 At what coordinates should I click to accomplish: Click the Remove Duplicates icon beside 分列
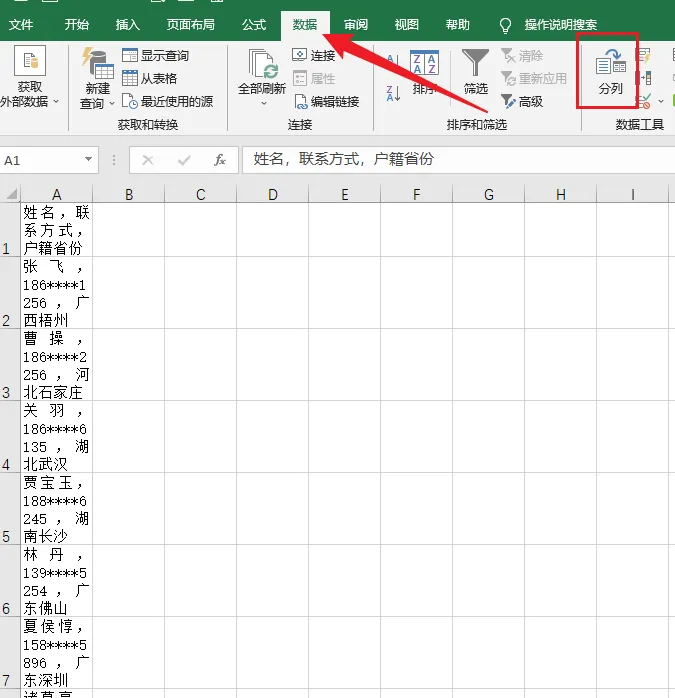(644, 78)
